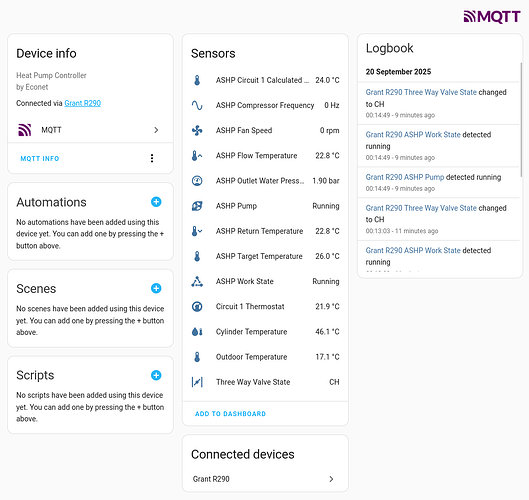Screen dimensions: 529x500
Task: Open MQTT INFO
Action: tap(40, 159)
